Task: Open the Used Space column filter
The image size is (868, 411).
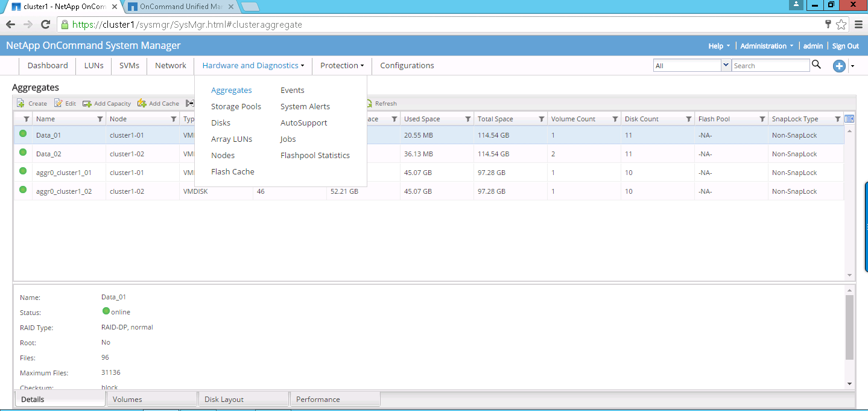Action: click(468, 119)
